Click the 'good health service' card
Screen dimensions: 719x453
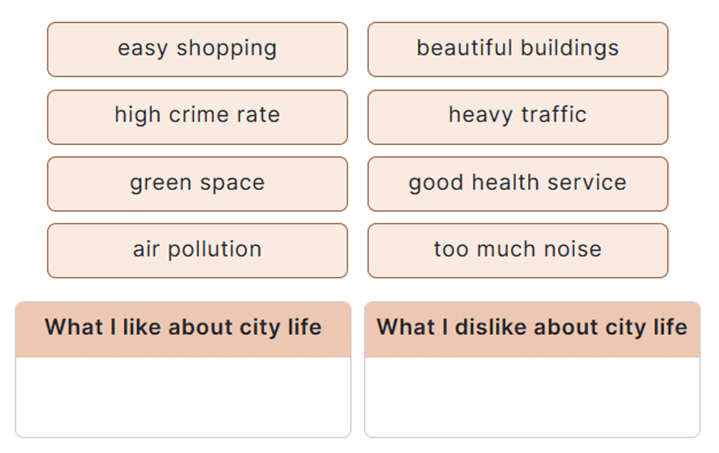pyautogui.click(x=517, y=183)
